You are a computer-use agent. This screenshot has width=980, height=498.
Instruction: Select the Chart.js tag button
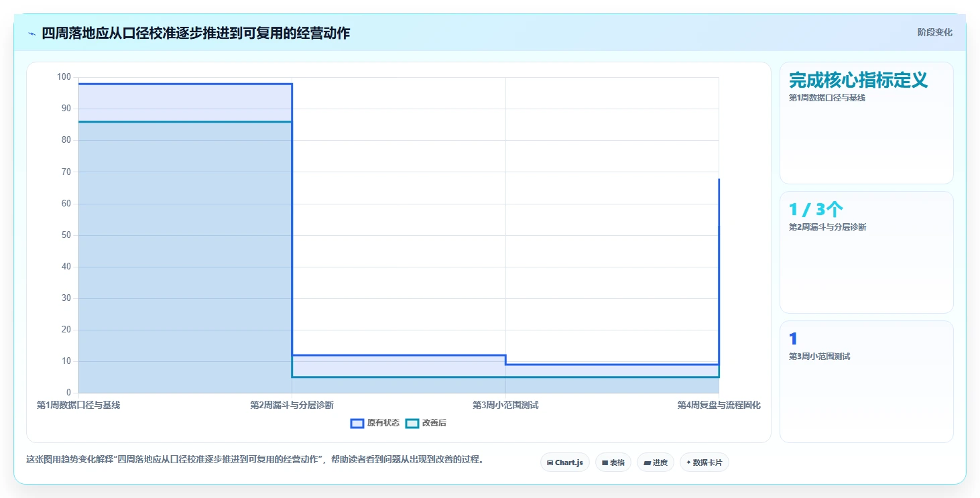click(565, 462)
